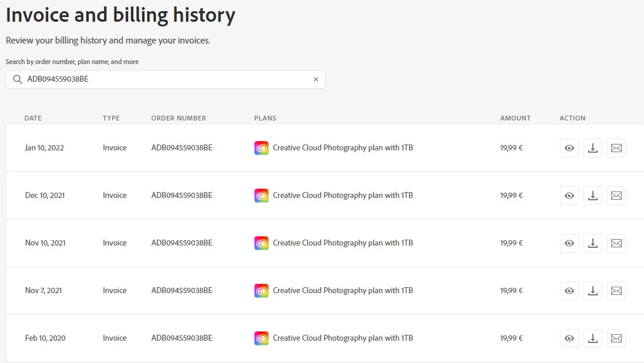Image resolution: width=644 pixels, height=363 pixels.
Task: View the Jan 10, 2022 invoice
Action: pyautogui.click(x=569, y=148)
